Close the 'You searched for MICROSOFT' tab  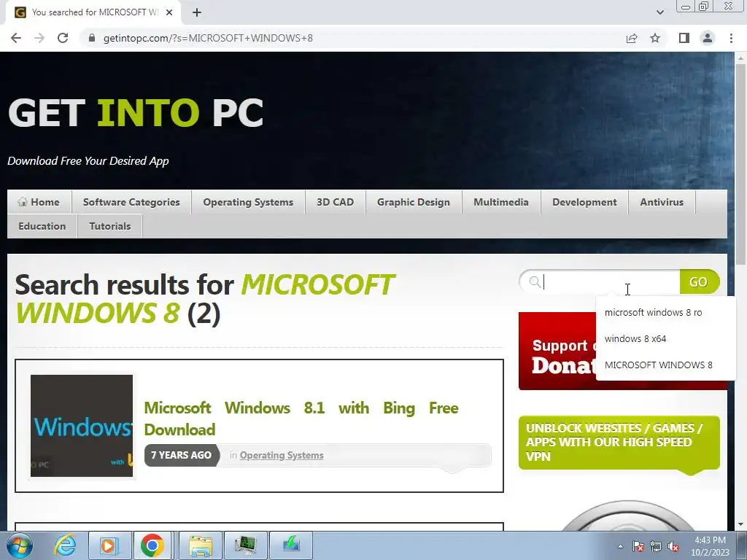(x=169, y=12)
